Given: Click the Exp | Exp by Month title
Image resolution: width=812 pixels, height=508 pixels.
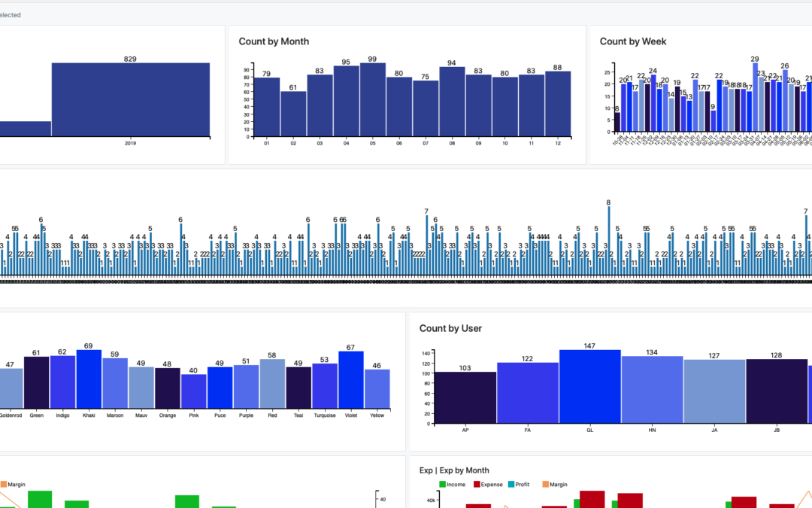Looking at the screenshot, I should click(454, 470).
